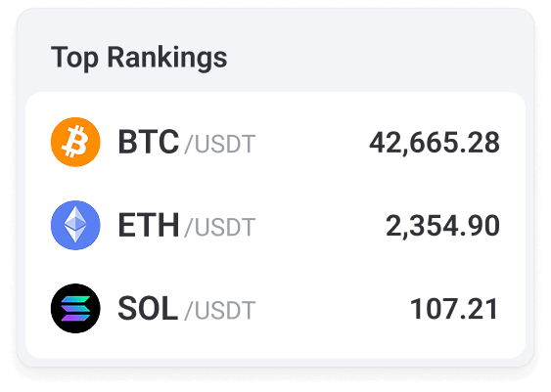Click the white symbol inside the Bitcoin icon

tap(74, 142)
